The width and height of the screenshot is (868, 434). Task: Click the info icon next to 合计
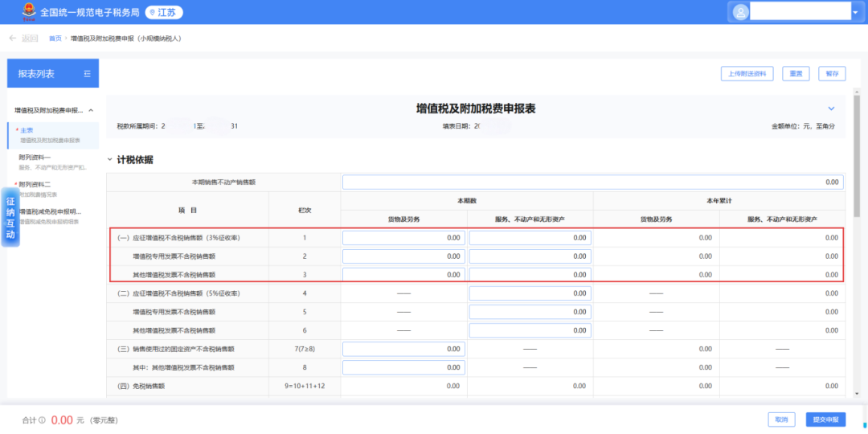pos(42,420)
